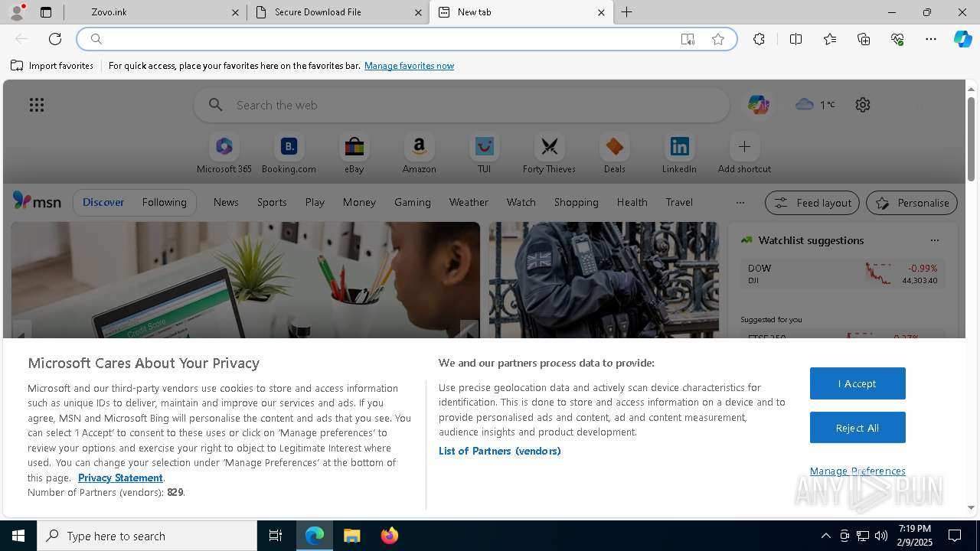This screenshot has height=551, width=980.
Task: Open the Privacy Statement link
Action: pyautogui.click(x=120, y=478)
